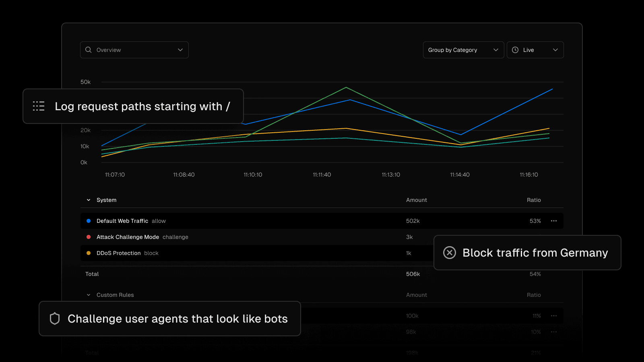Collapse the System section chevron
Screen dimensions: 644x362
89,200
